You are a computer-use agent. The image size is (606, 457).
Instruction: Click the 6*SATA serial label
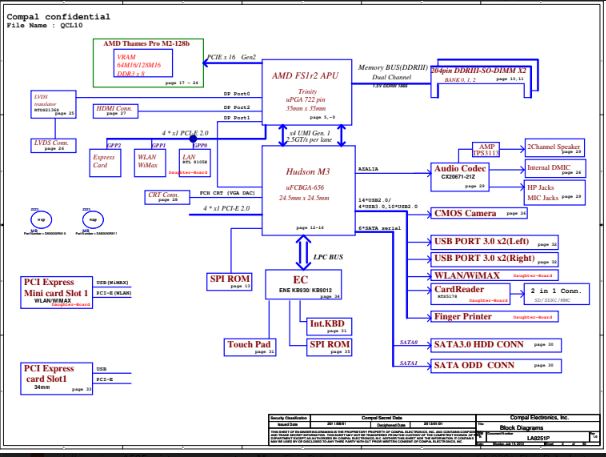[x=380, y=228]
